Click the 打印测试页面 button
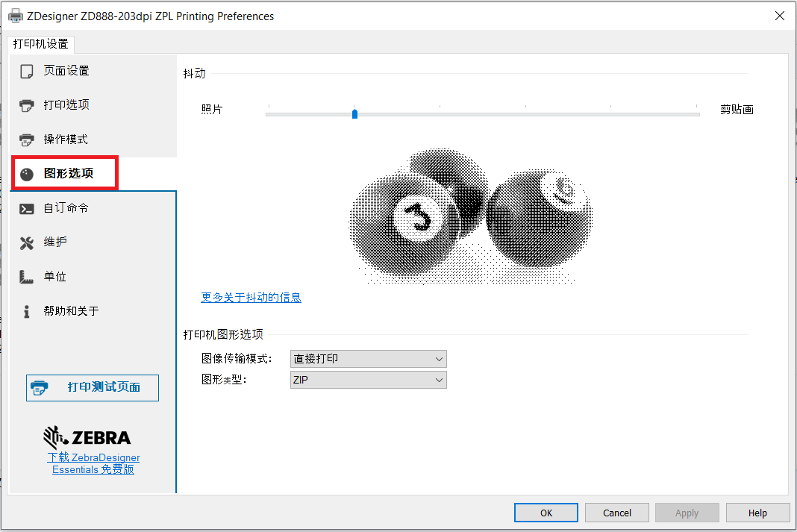Screen dimensions: 797x532 click(92, 387)
